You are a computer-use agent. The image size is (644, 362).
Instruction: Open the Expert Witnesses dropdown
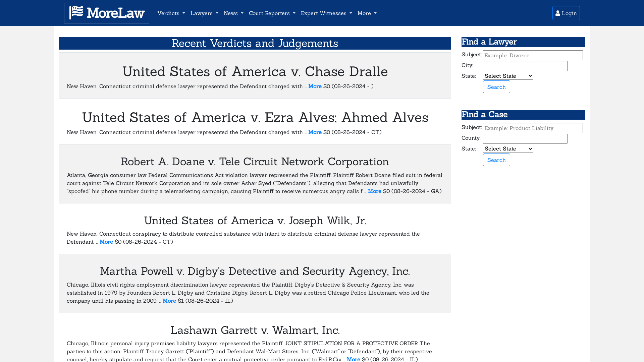click(326, 13)
